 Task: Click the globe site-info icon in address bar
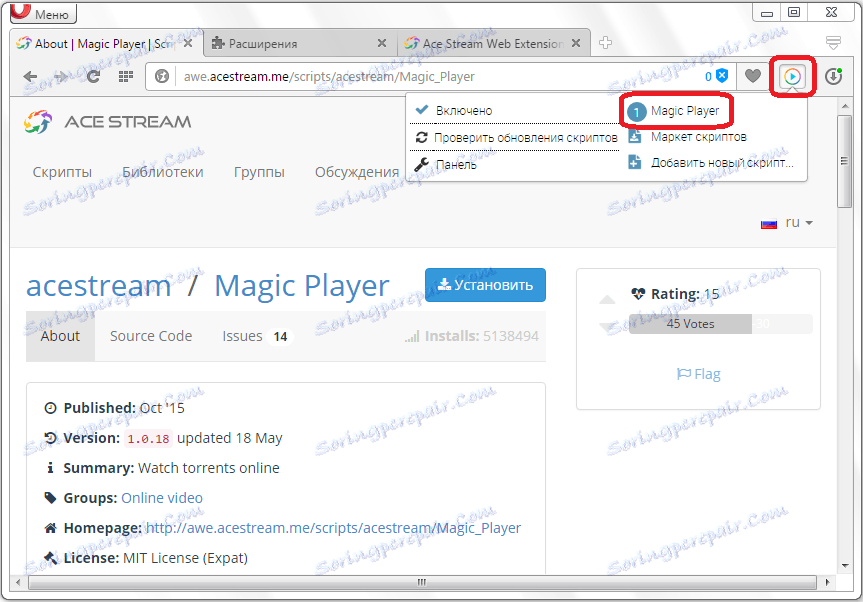pos(162,76)
